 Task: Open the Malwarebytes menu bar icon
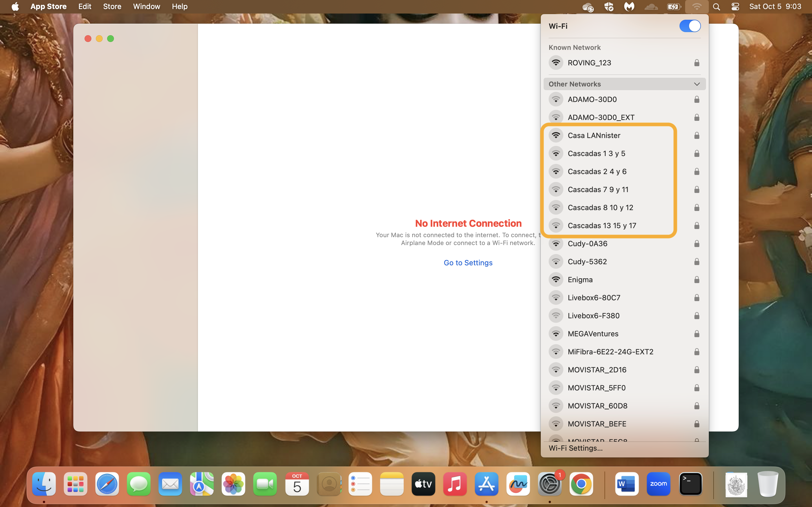pyautogui.click(x=629, y=7)
